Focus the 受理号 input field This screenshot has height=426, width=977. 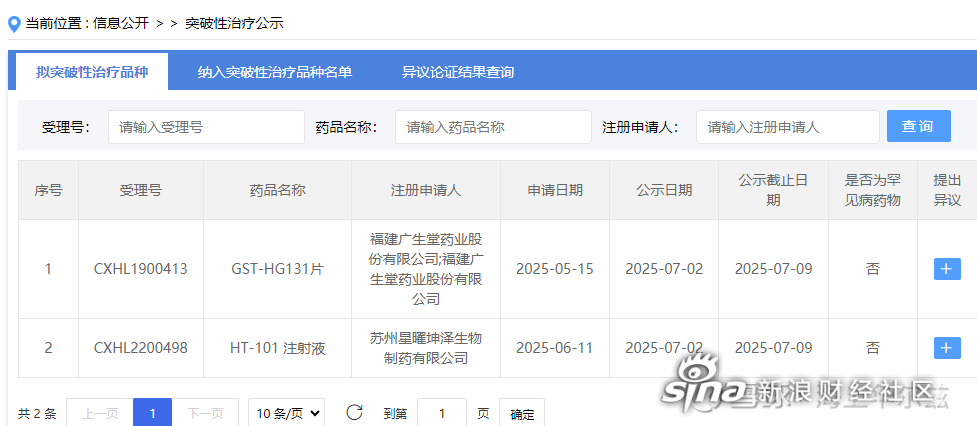206,127
